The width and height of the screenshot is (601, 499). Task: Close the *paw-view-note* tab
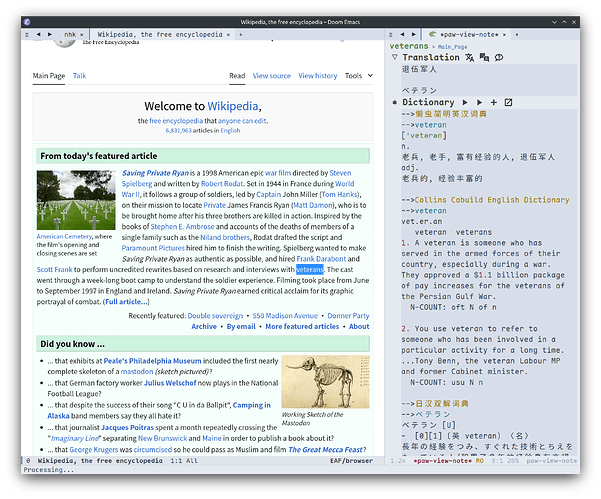coord(504,35)
